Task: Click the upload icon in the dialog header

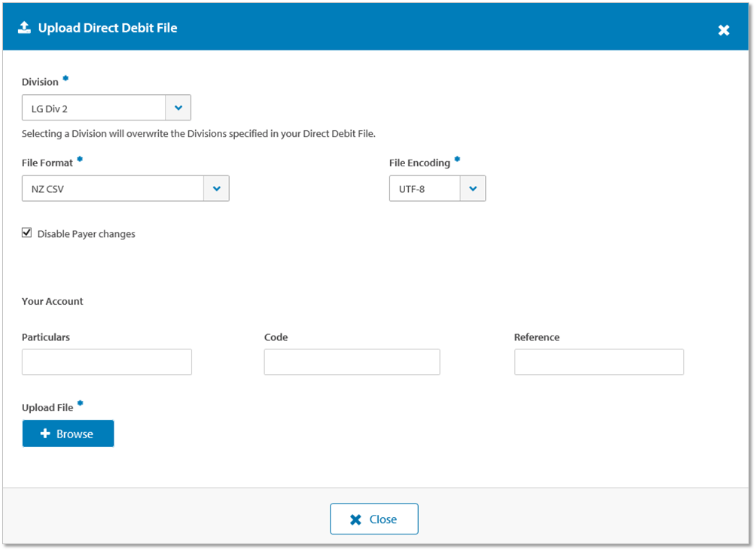Action: pos(24,28)
